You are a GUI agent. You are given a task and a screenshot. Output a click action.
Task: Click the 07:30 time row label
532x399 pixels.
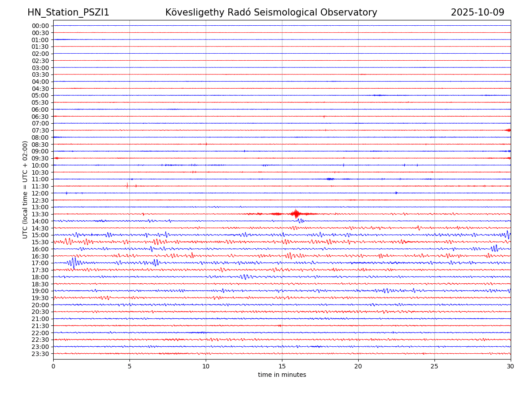pos(40,130)
